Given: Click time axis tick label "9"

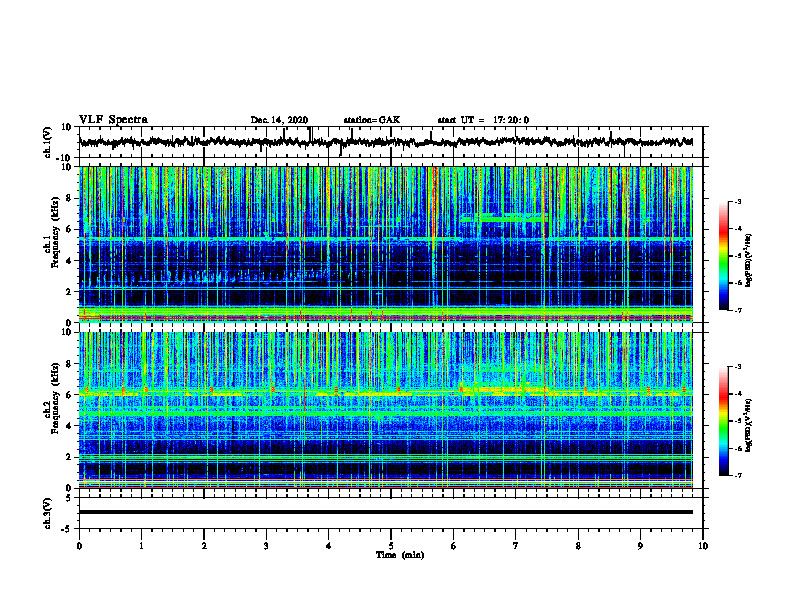Looking at the screenshot, I should 640,546.
